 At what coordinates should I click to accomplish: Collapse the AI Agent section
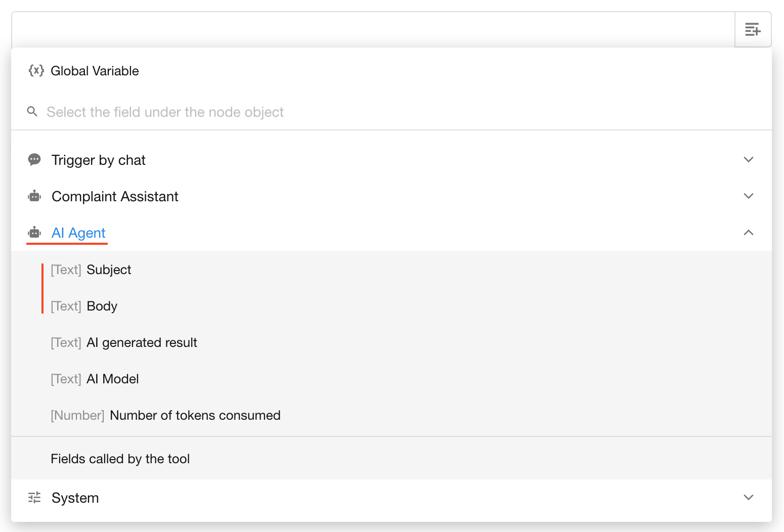click(749, 233)
